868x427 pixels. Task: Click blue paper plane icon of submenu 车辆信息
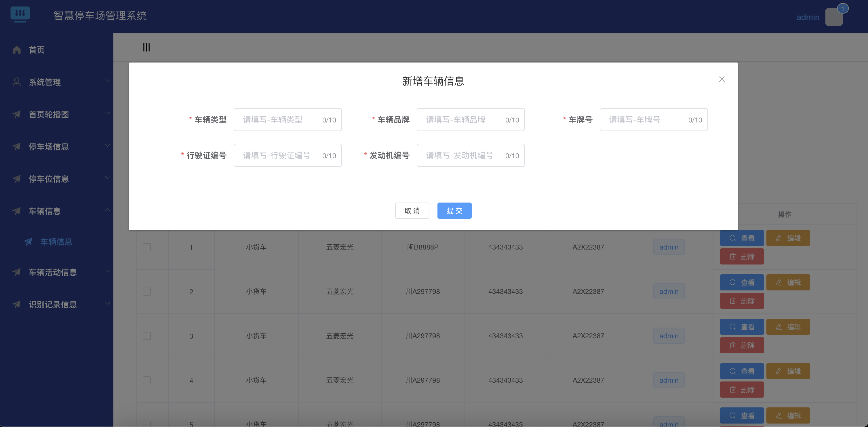pyautogui.click(x=28, y=242)
